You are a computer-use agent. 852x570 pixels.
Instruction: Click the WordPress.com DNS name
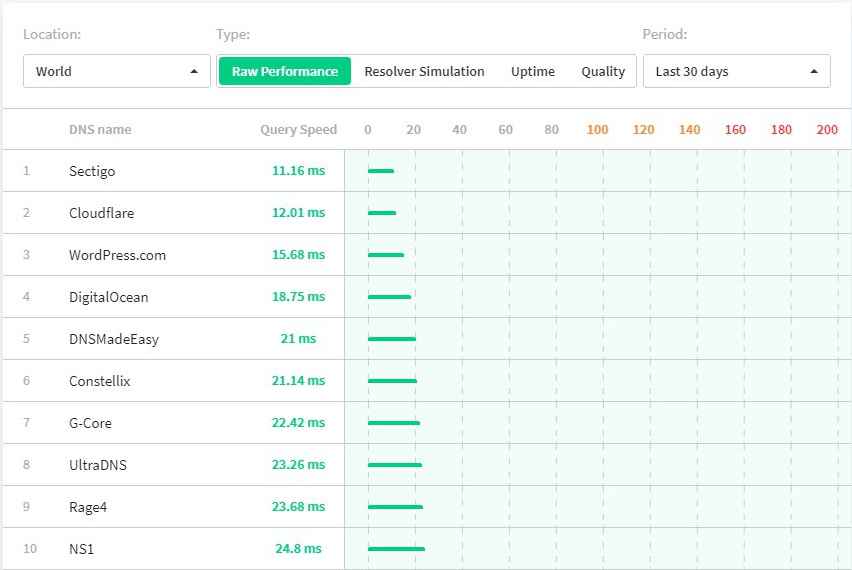117,255
